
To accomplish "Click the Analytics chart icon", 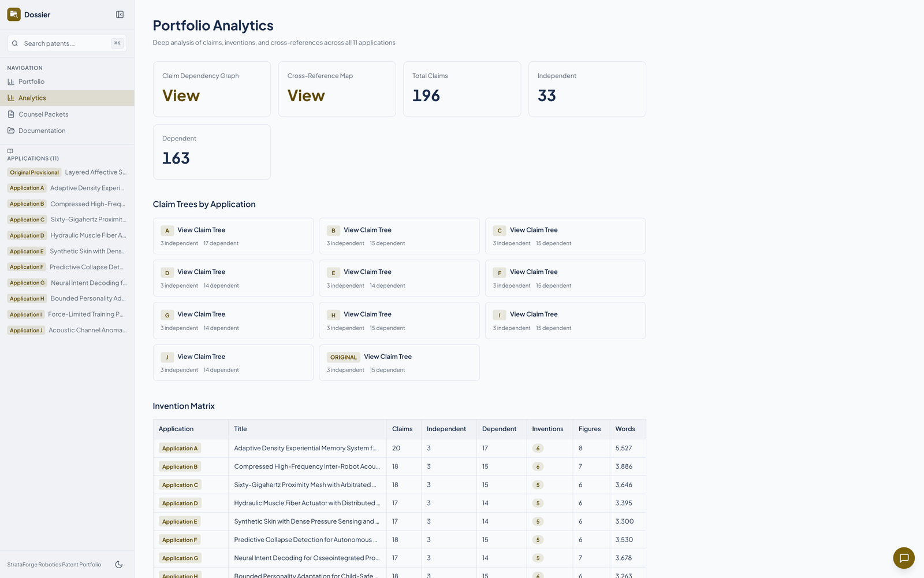I will 11,98.
